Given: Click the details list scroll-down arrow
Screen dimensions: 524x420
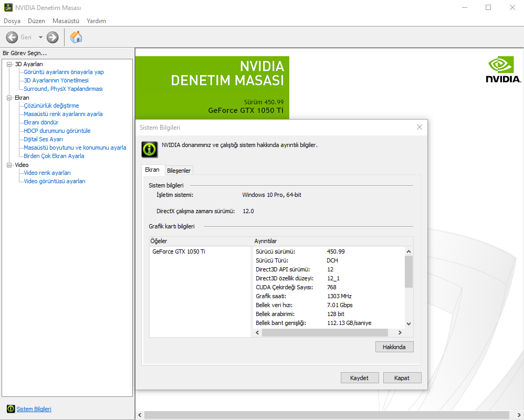Looking at the screenshot, I should tap(408, 323).
